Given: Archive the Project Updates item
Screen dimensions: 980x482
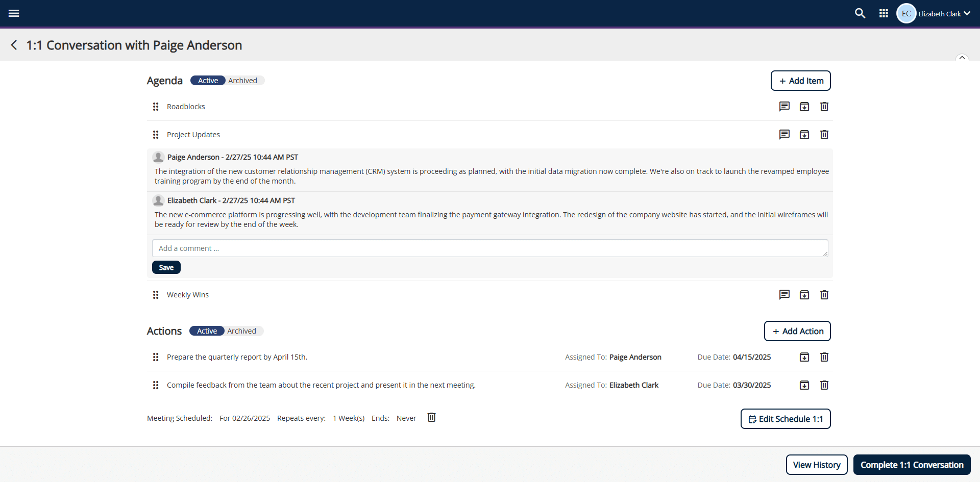Looking at the screenshot, I should click(804, 135).
